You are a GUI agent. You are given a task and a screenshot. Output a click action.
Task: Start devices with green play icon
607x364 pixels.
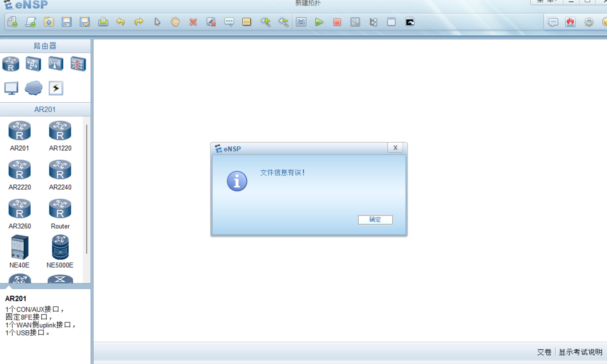[x=319, y=22]
